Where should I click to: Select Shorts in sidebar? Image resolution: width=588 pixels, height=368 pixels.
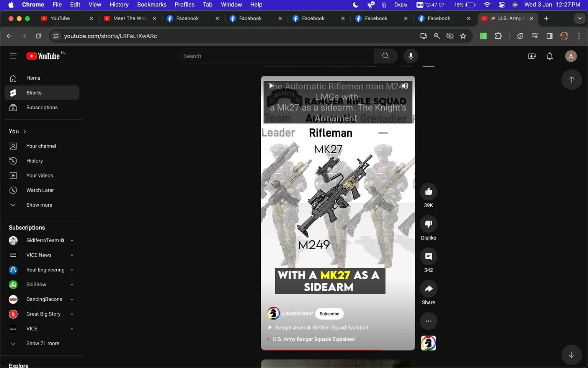pos(42,93)
